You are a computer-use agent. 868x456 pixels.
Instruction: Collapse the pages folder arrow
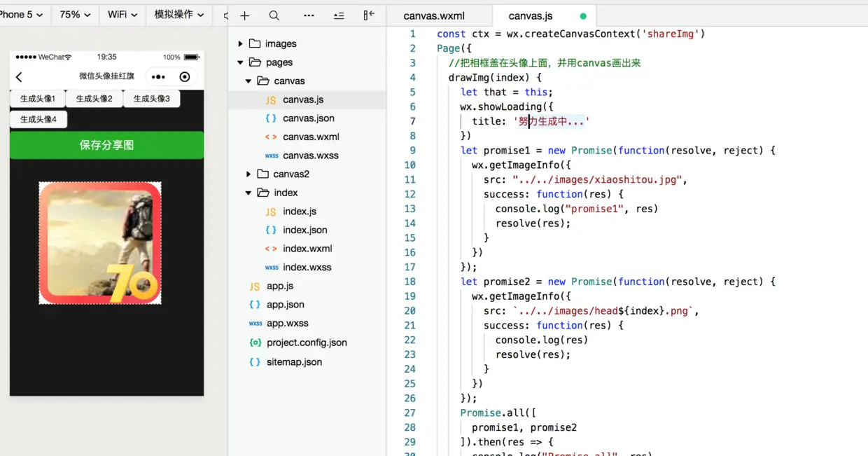click(x=240, y=62)
